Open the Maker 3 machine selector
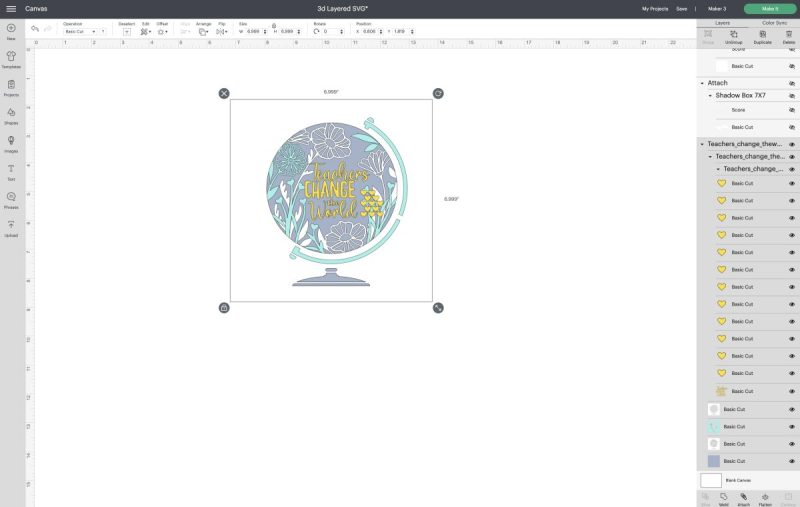 point(717,9)
